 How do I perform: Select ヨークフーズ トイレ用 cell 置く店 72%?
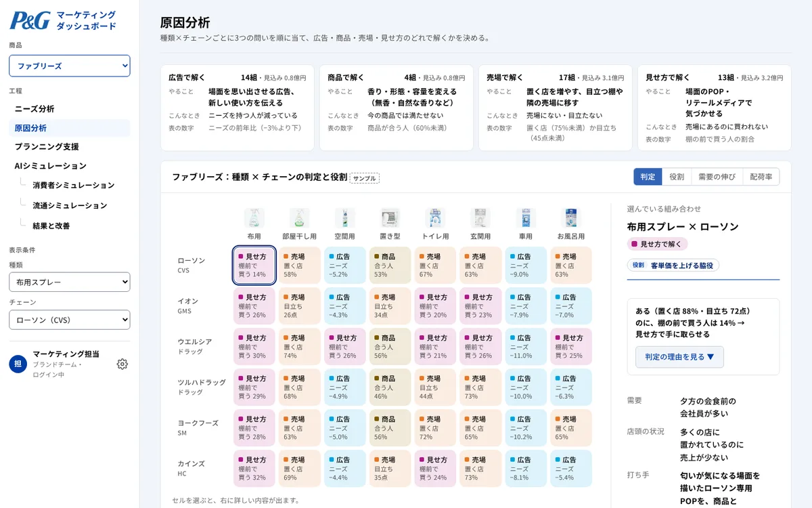point(436,428)
